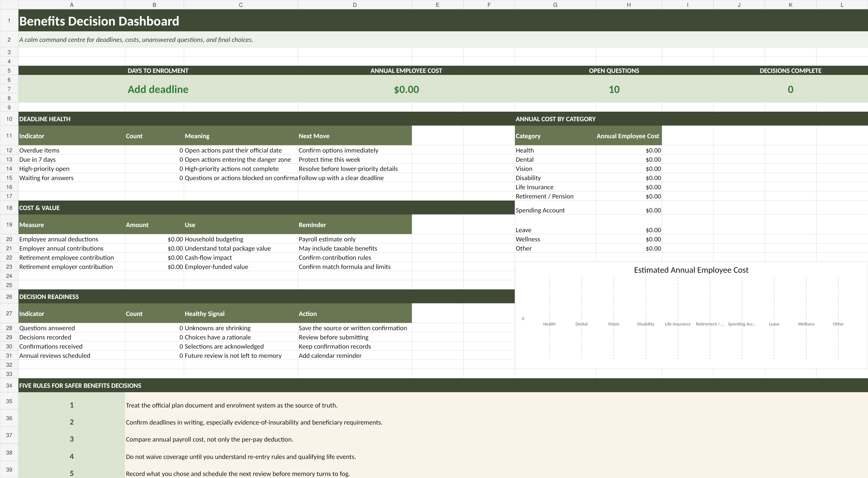
Task: Select the 'Disability' category cell
Action: 555,178
